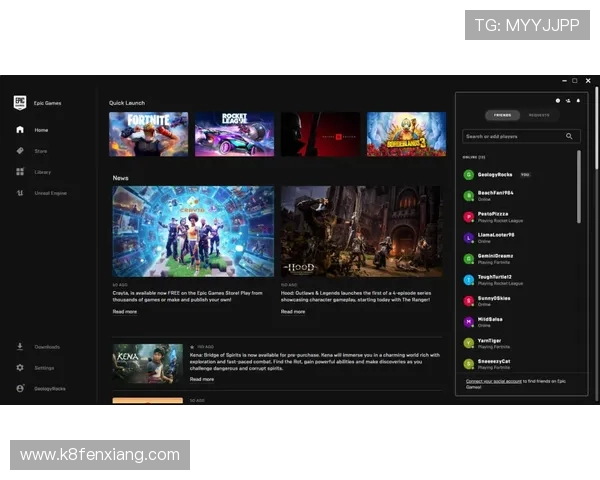Open the Settings gear icon
This screenshot has width=600, height=480.
click(x=20, y=367)
